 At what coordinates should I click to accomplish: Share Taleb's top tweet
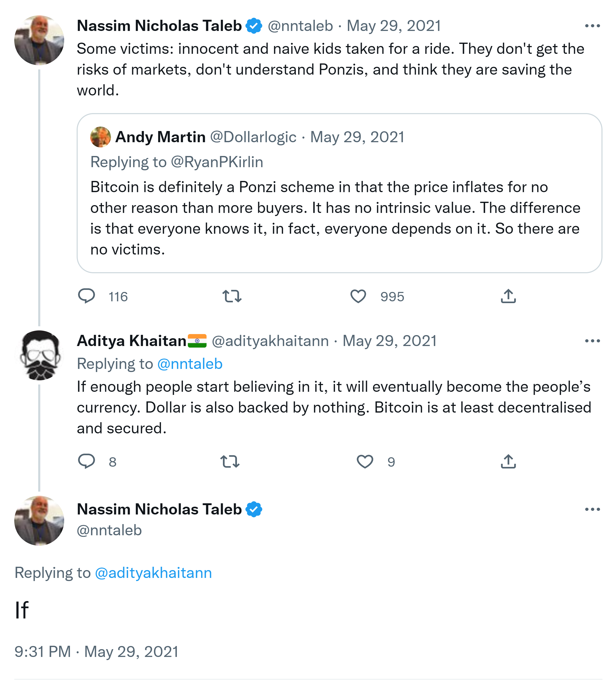(508, 296)
